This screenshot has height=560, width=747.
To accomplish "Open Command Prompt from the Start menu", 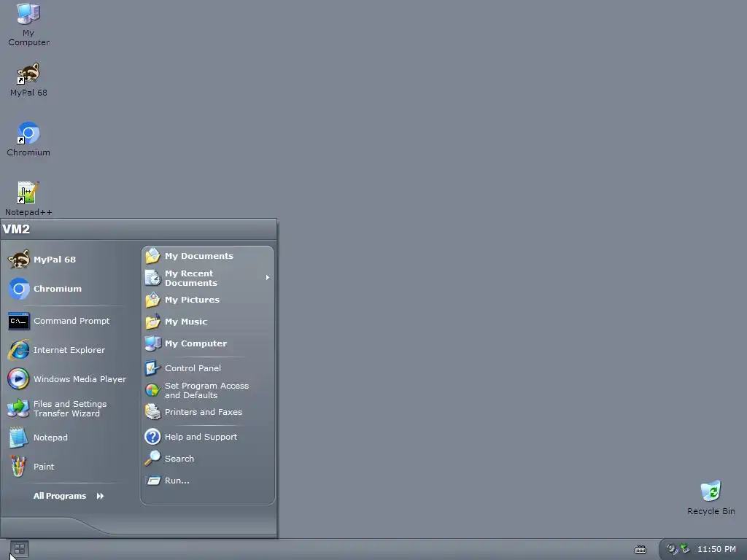I will (x=66, y=321).
